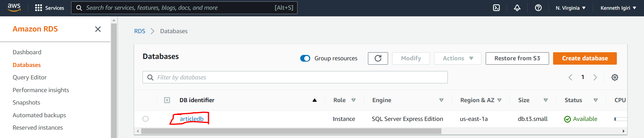Go to Snapshots in sidebar
Image resolution: width=644 pixels, height=138 pixels.
pos(26,102)
